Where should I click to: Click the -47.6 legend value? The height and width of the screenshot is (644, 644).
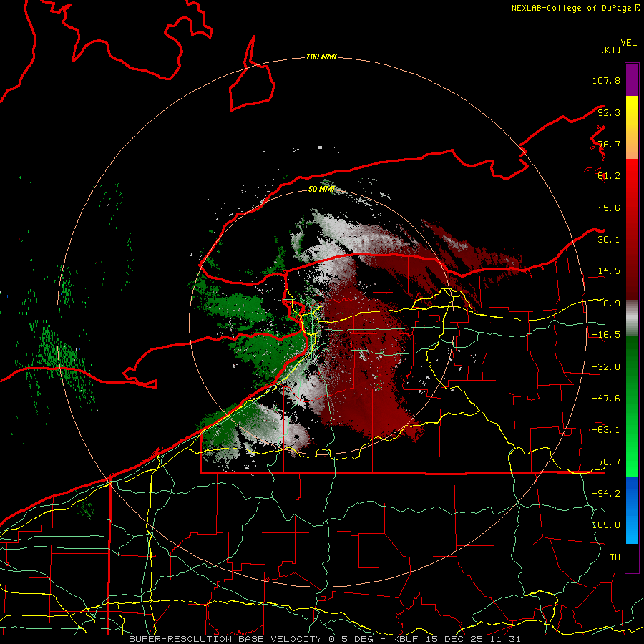click(x=606, y=399)
